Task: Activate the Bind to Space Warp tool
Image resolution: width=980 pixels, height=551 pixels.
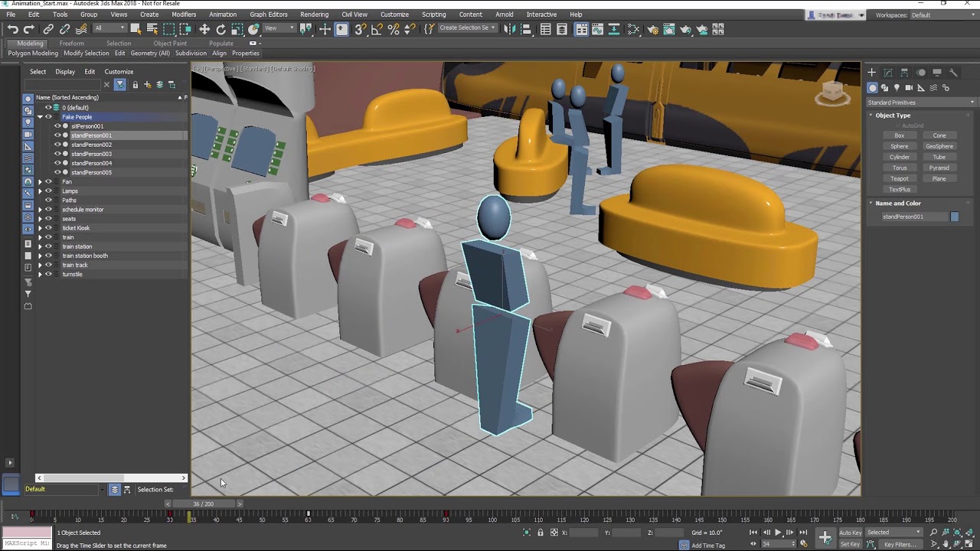Action: (81, 29)
